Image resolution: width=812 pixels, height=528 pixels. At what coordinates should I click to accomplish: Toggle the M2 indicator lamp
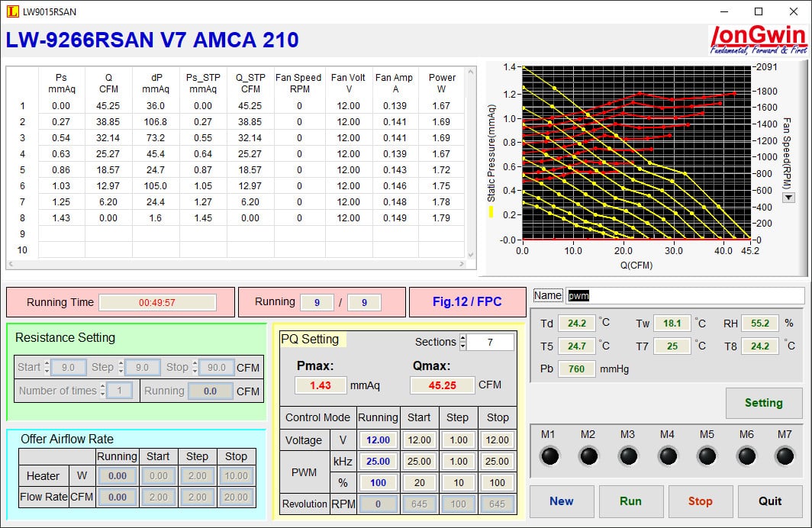pos(588,456)
